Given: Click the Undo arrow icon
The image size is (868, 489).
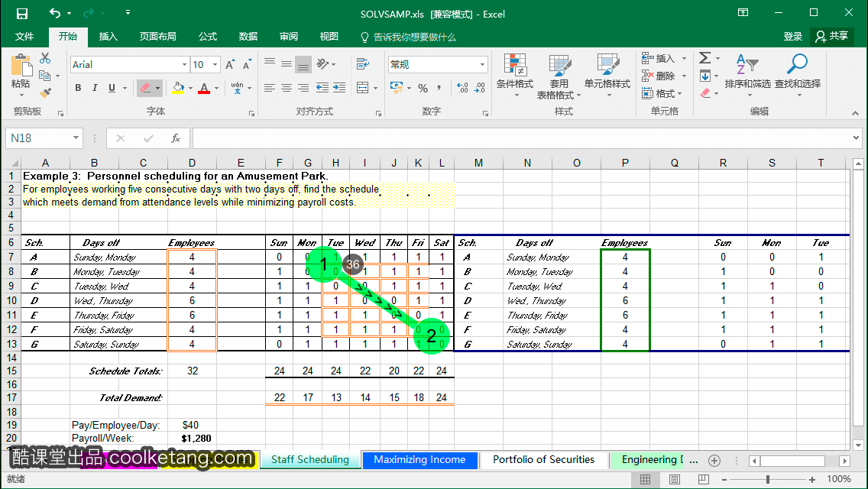Looking at the screenshot, I should (55, 13).
